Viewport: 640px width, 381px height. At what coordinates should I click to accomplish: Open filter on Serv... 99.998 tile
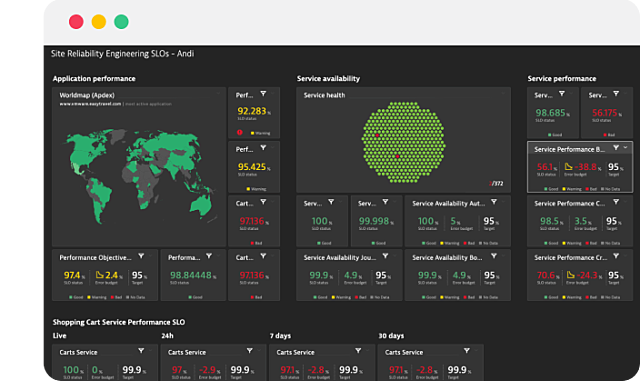tap(385, 202)
